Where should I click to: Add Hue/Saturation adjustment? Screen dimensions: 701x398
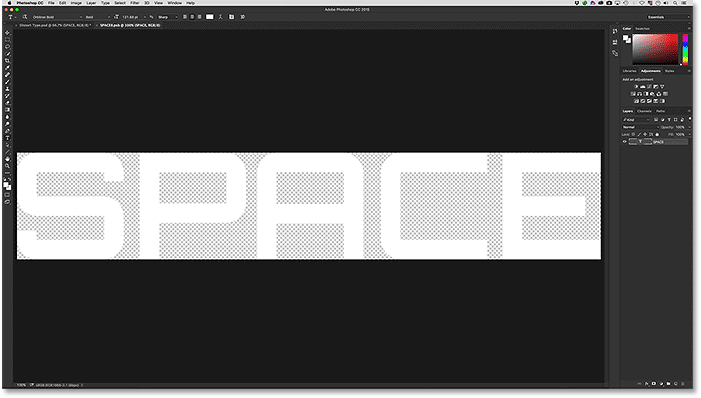coord(633,94)
